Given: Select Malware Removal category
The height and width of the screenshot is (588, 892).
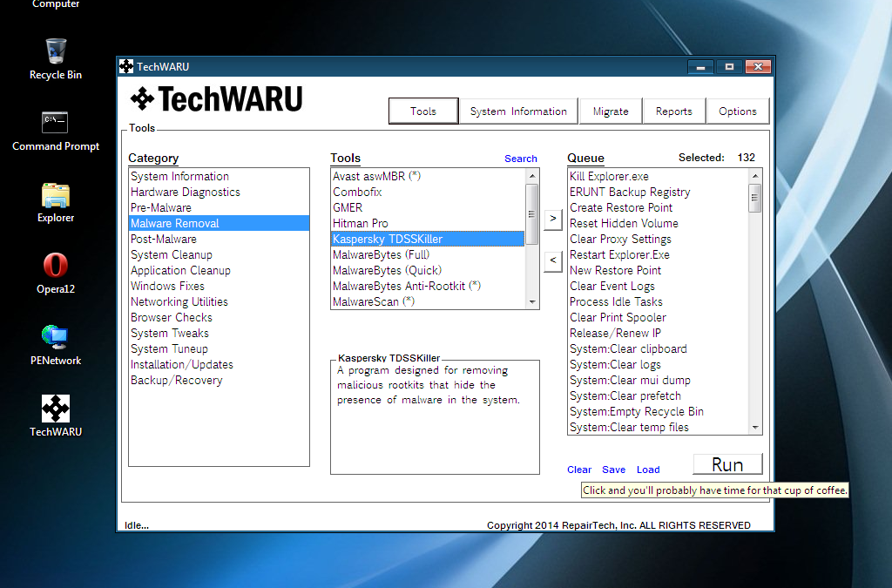Looking at the screenshot, I should click(219, 224).
